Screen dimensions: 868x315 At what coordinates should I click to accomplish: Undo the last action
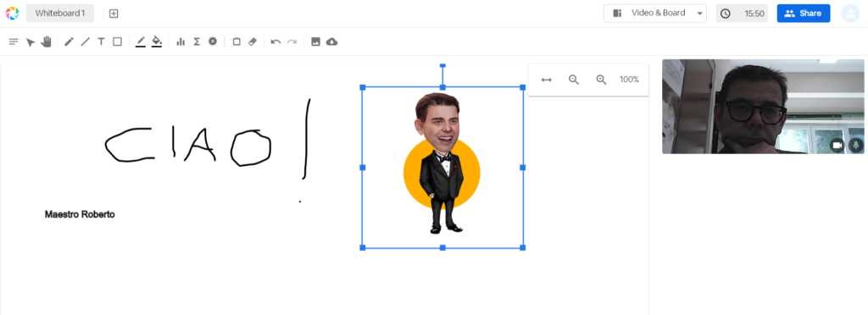coord(275,41)
